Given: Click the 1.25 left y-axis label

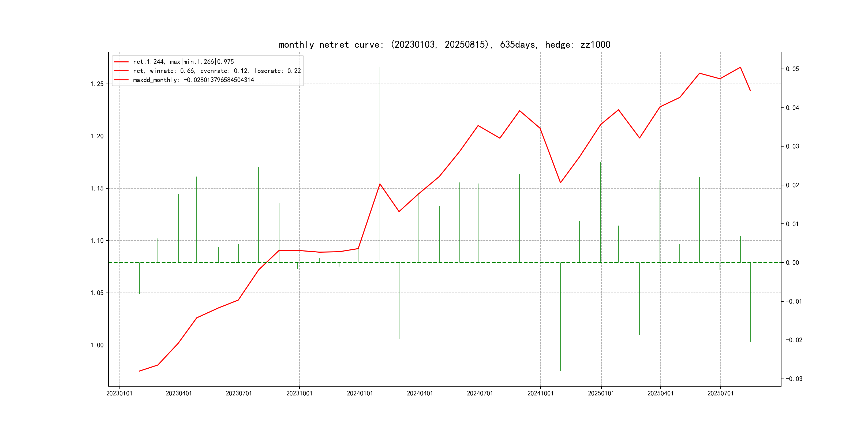Looking at the screenshot, I should coord(97,84).
